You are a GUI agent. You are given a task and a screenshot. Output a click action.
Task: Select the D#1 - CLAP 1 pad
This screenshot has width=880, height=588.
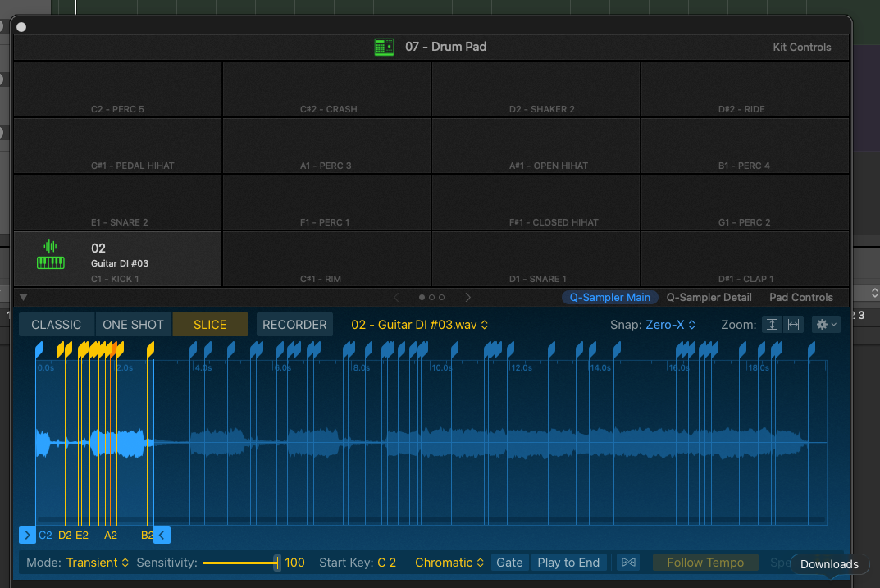click(x=745, y=260)
